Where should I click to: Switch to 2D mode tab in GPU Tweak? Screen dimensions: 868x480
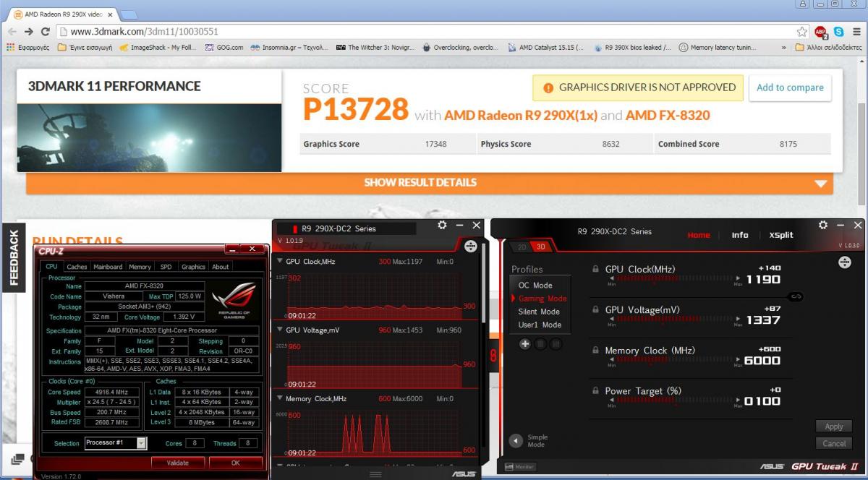click(x=522, y=247)
